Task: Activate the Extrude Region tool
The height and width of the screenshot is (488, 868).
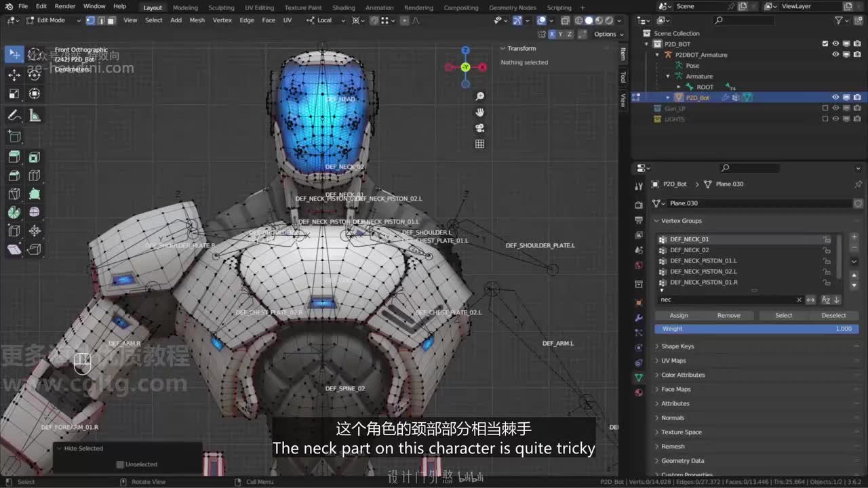Action: 14,158
